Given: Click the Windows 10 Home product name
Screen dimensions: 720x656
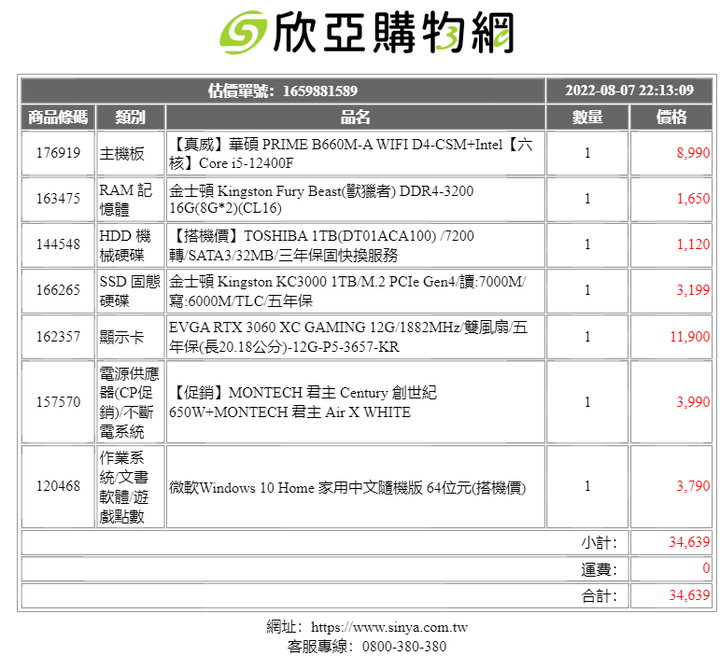Looking at the screenshot, I should coord(347,487).
